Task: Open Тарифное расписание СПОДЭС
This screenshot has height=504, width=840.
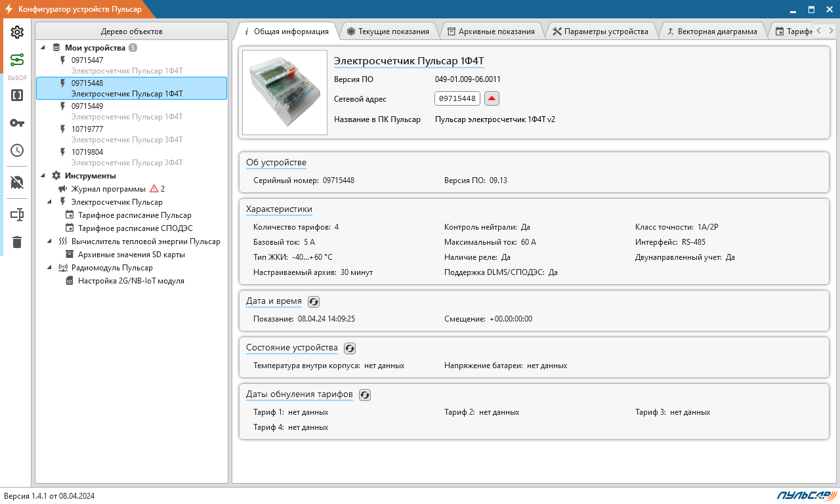Action: click(x=135, y=228)
